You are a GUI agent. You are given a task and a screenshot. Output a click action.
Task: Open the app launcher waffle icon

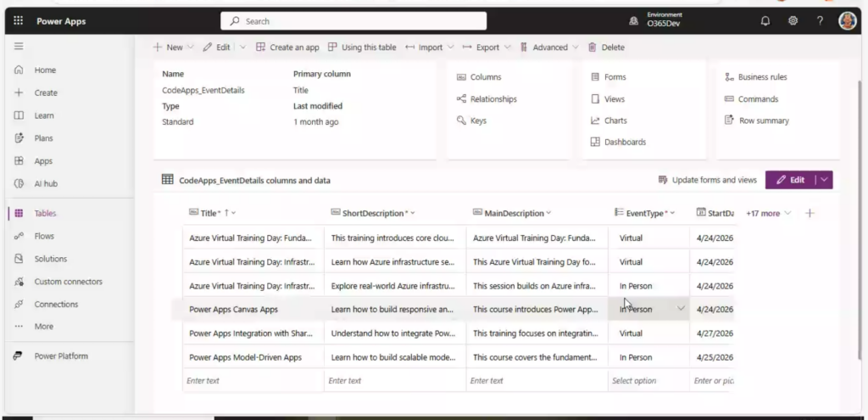pyautogui.click(x=19, y=21)
